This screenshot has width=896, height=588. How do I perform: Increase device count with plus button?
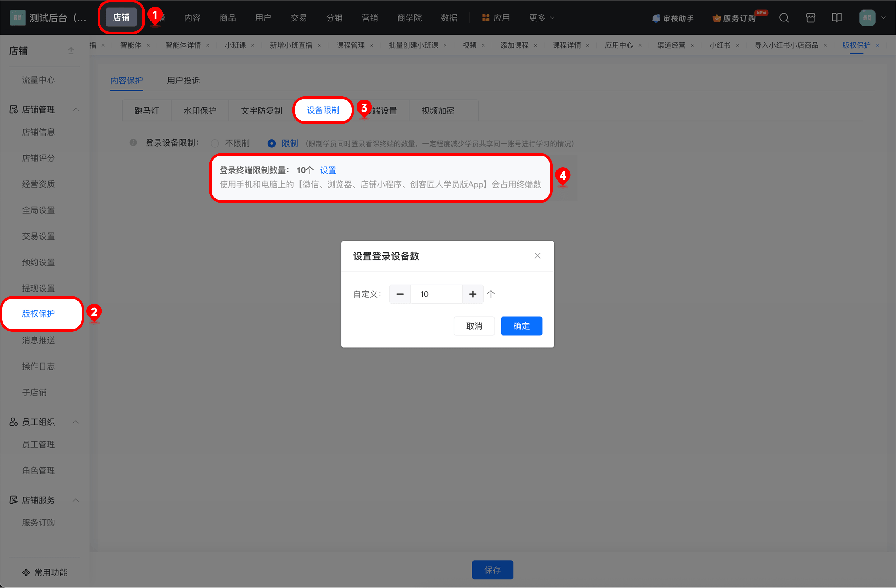[473, 294]
